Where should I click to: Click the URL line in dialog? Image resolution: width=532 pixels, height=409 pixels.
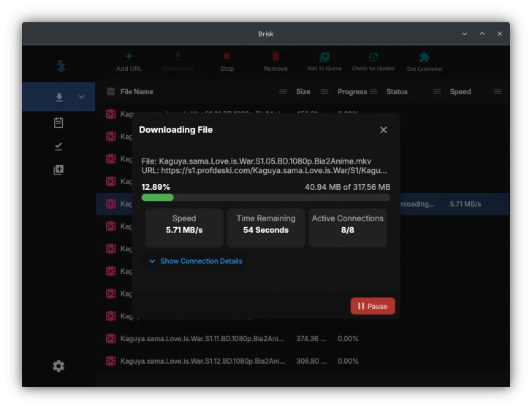(x=264, y=171)
